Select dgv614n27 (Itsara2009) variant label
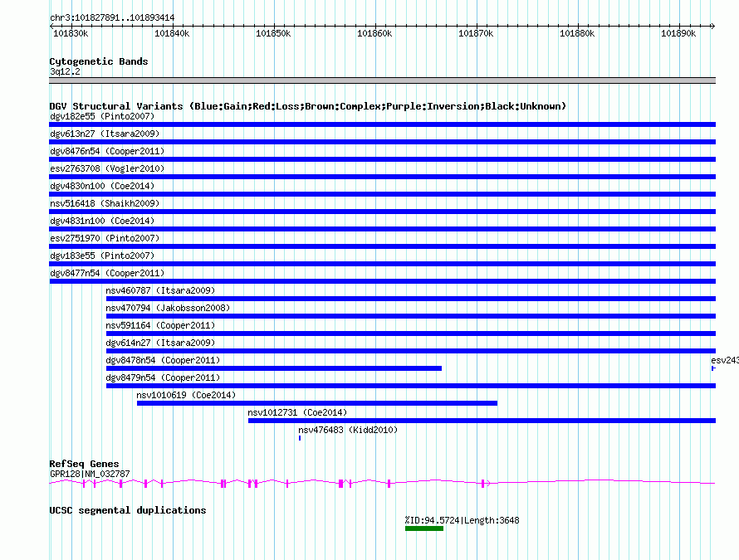 click(160, 343)
